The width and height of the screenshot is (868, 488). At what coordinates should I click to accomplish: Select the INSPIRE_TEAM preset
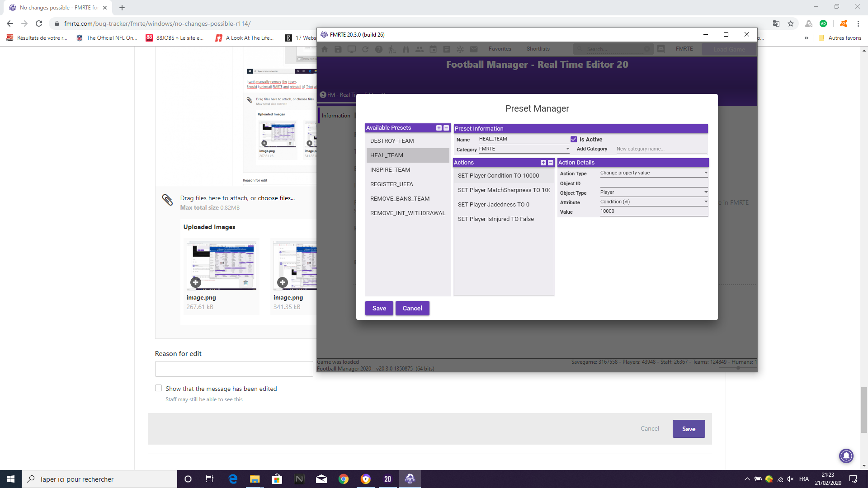pos(408,170)
